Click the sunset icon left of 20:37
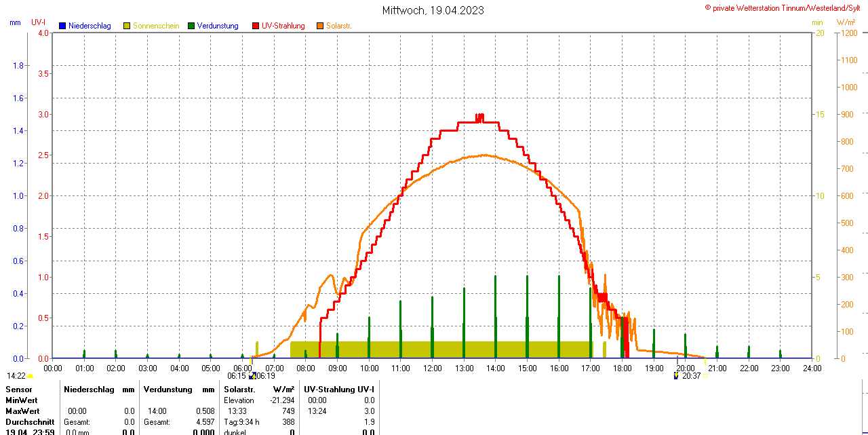868x435 pixels. 676,375
